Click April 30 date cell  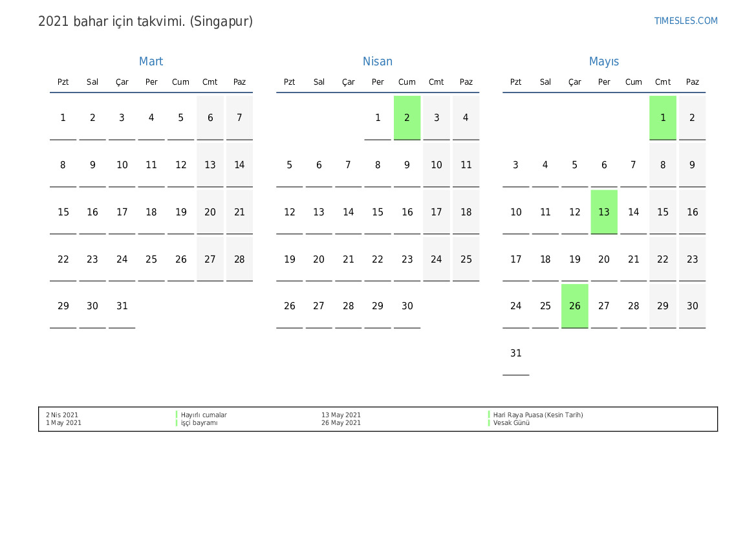[407, 306]
